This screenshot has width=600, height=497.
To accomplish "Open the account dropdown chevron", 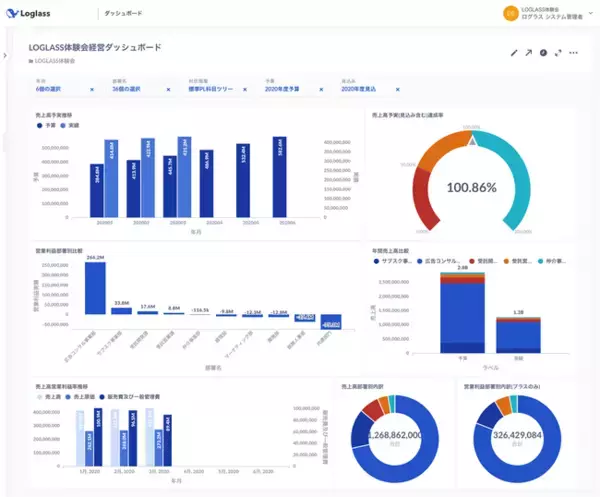I will click(590, 13).
